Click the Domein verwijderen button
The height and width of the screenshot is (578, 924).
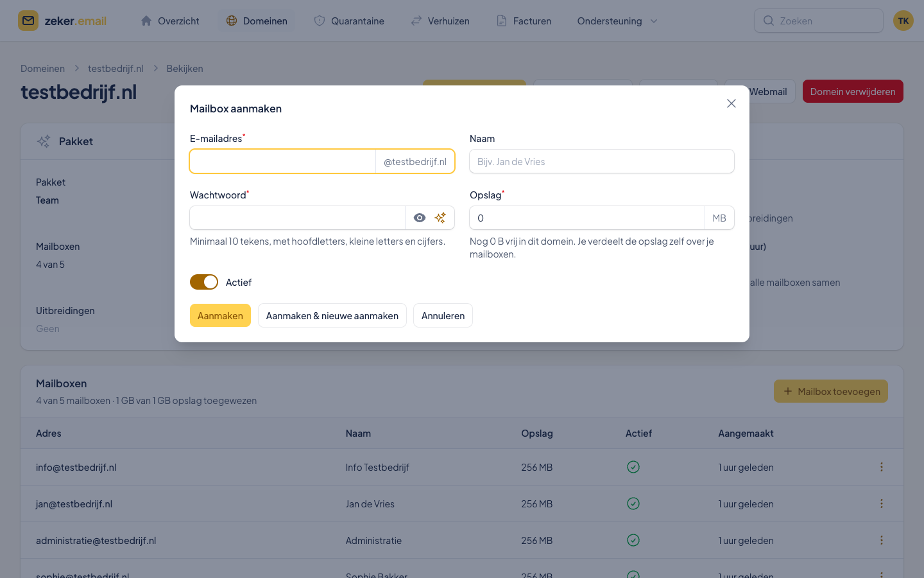[853, 91]
